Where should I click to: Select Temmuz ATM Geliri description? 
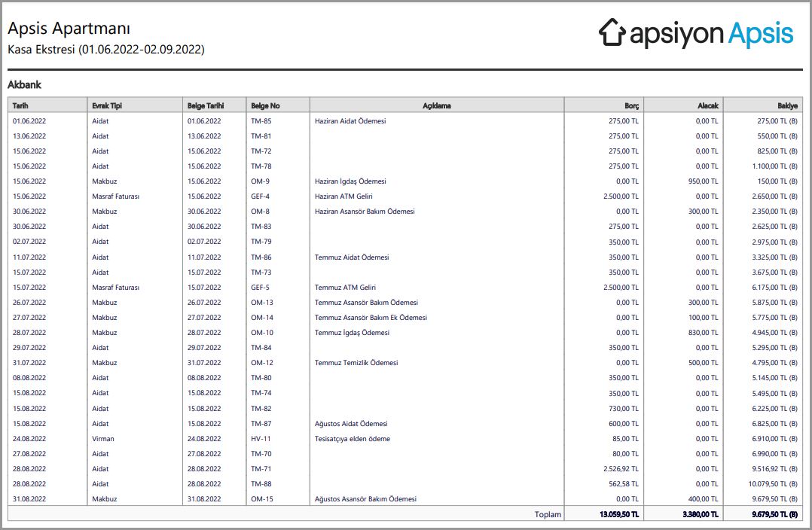tap(345, 288)
